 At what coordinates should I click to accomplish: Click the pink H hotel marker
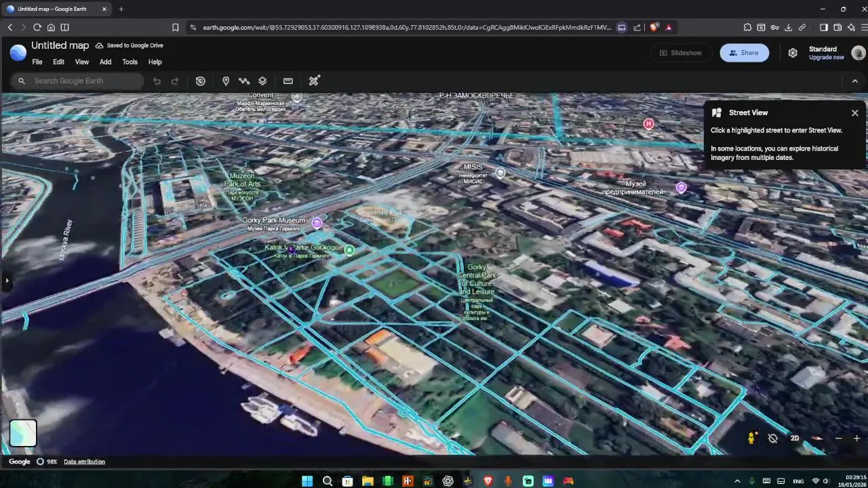pyautogui.click(x=648, y=123)
